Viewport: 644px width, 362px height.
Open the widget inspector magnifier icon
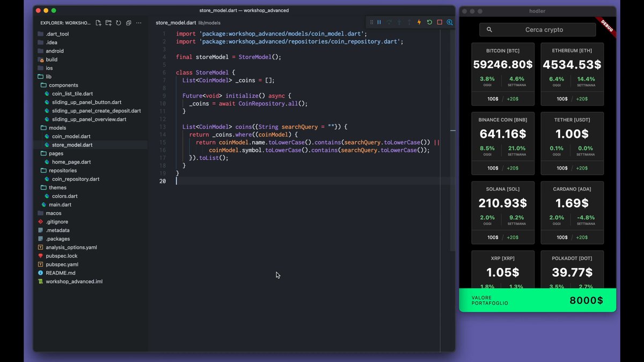pos(450,23)
